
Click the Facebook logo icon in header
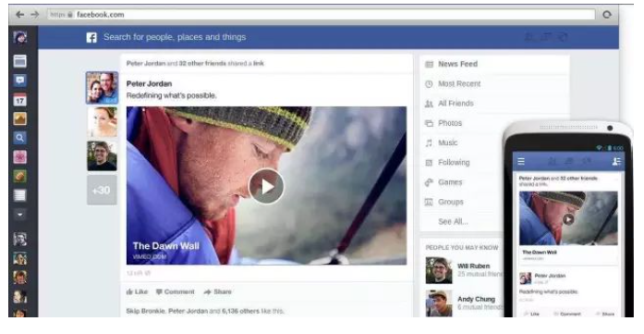point(91,38)
